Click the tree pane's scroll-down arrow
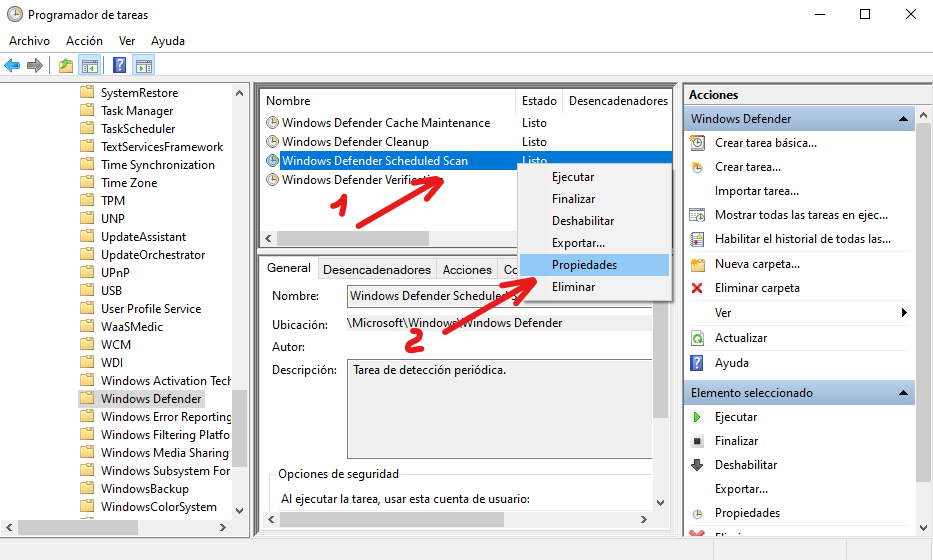 pyautogui.click(x=239, y=511)
